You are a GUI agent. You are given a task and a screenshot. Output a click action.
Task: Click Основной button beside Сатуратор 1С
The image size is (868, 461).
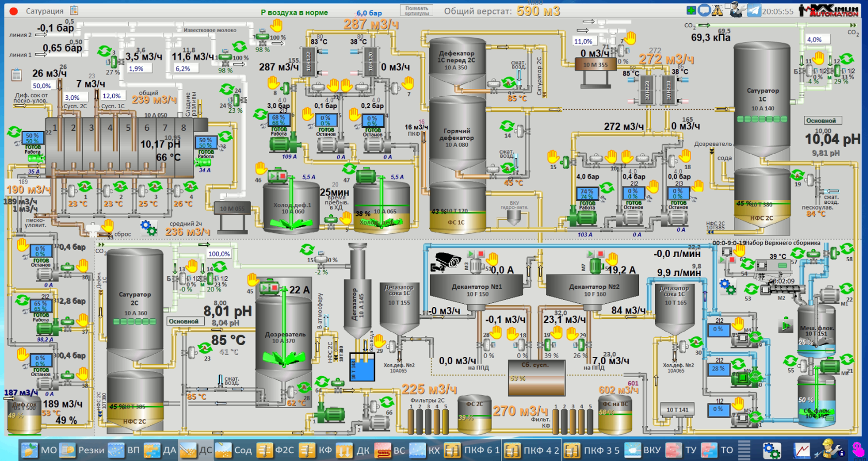click(823, 120)
